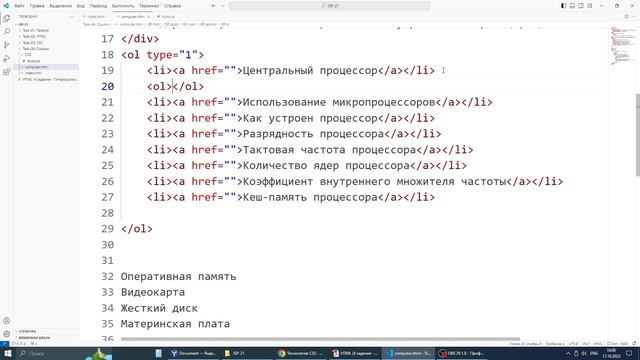Click the closing </ol> tag on line 29
Viewport: 640px width, 360px height.
[x=137, y=229]
